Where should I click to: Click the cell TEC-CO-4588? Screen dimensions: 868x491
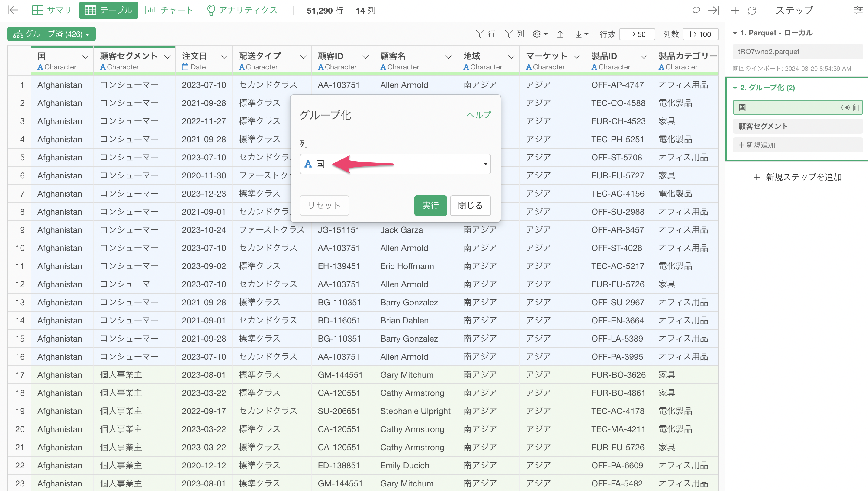(x=618, y=103)
